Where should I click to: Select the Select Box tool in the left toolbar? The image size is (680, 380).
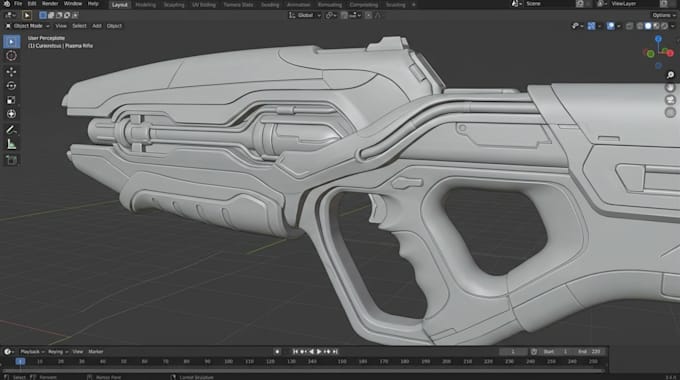coord(11,42)
